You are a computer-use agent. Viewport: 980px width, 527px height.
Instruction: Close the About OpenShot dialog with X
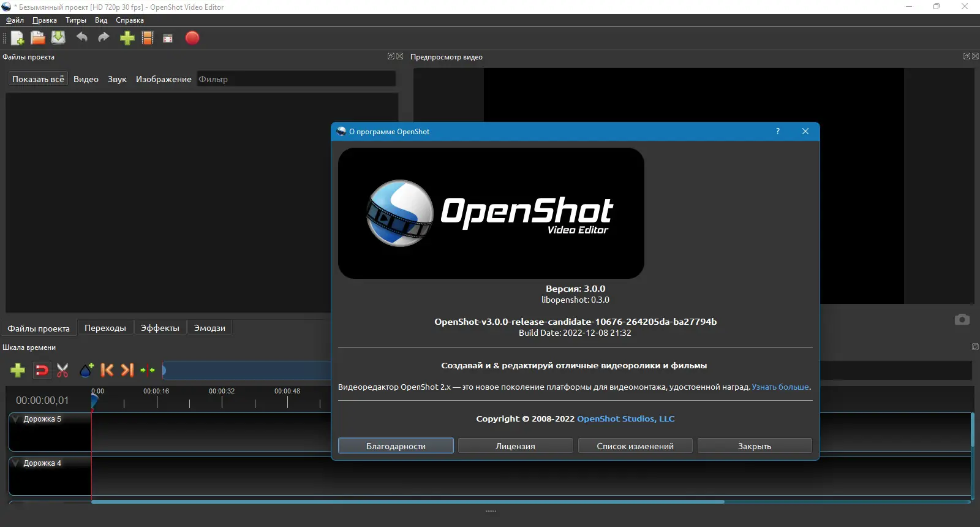pyautogui.click(x=805, y=131)
